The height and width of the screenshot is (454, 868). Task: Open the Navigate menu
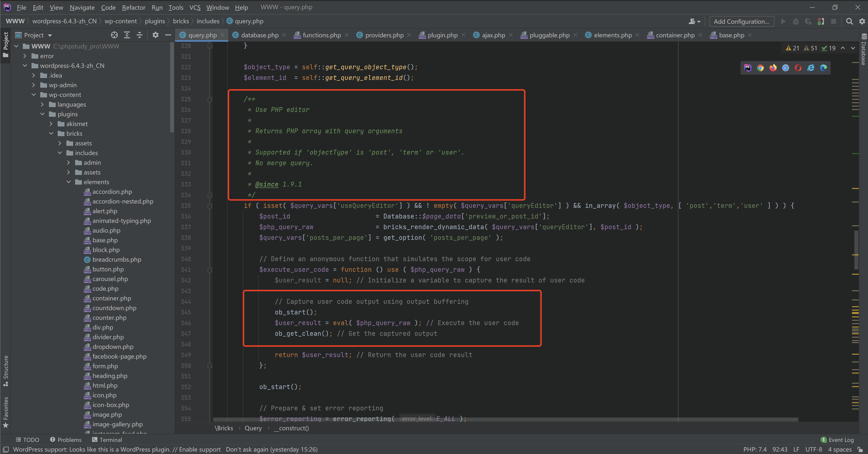pyautogui.click(x=82, y=7)
